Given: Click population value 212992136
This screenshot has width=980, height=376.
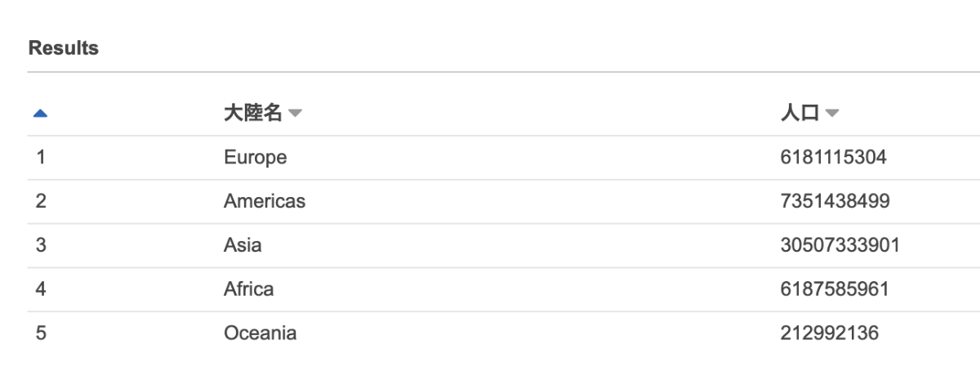Looking at the screenshot, I should [830, 333].
